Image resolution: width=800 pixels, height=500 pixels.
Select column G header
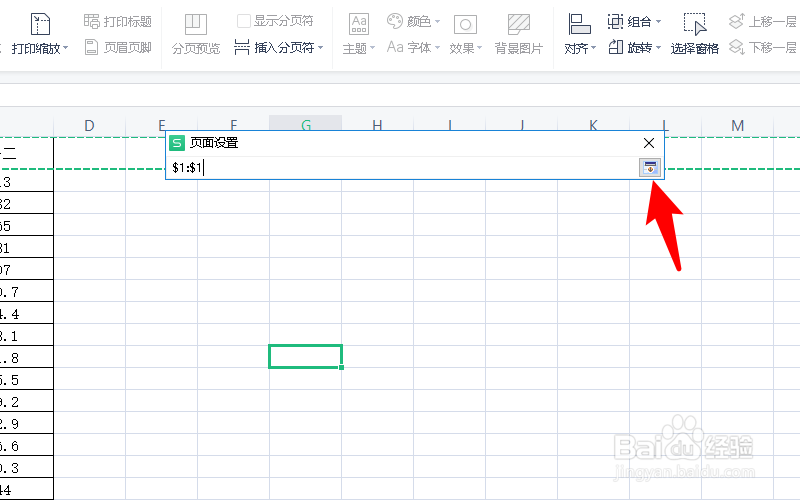click(x=306, y=122)
